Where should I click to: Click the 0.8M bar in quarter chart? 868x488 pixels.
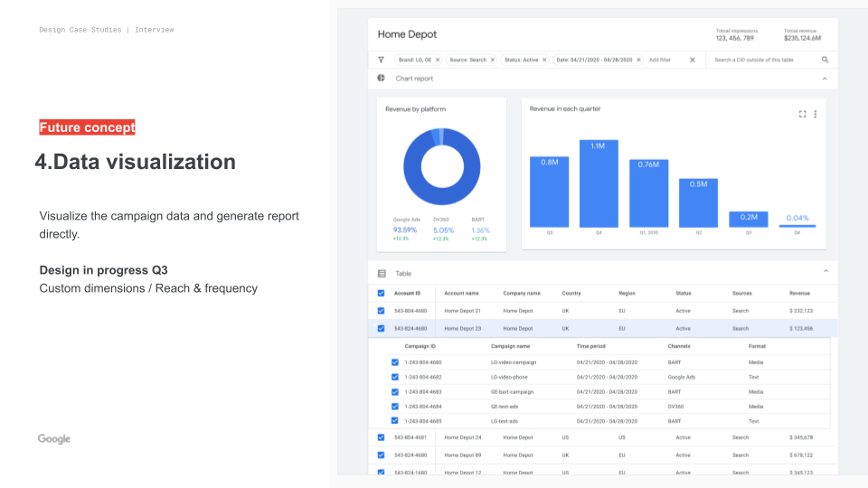click(549, 192)
